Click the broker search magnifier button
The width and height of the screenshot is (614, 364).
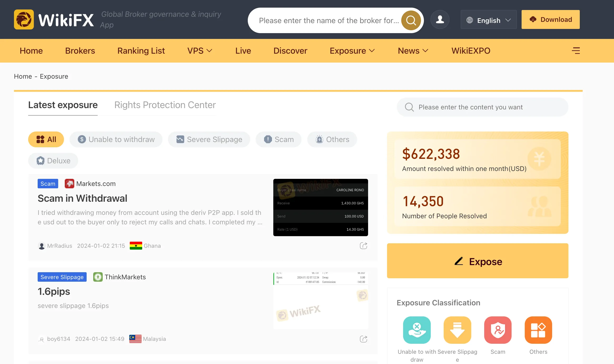(x=411, y=20)
